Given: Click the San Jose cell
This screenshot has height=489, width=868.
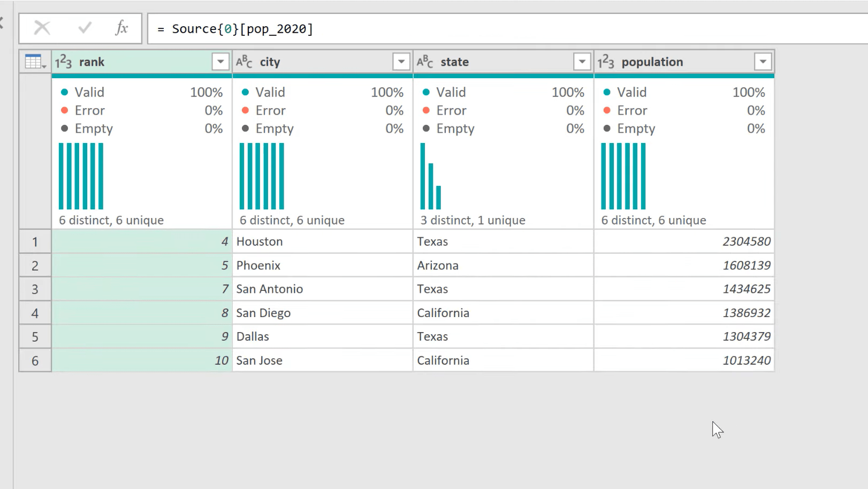Looking at the screenshot, I should coord(323,360).
